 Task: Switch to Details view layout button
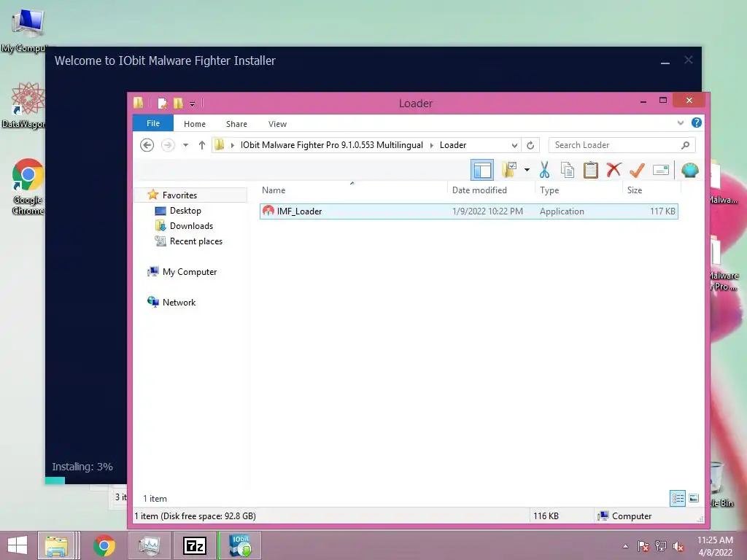(678, 499)
